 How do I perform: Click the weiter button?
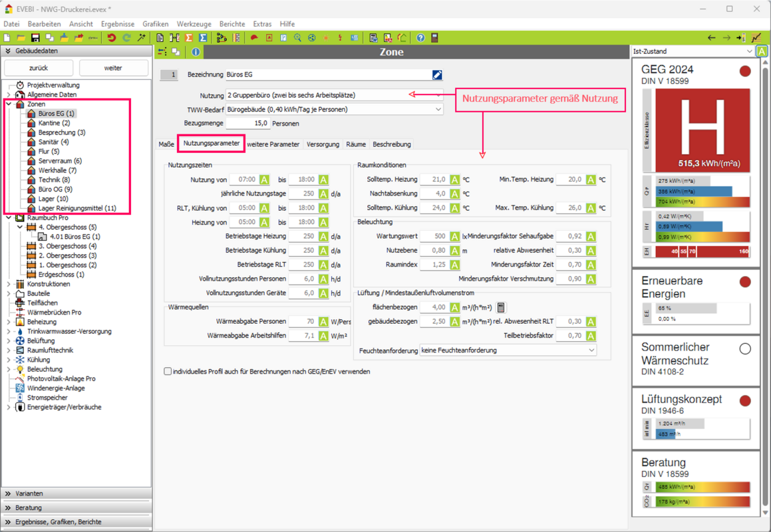point(113,68)
